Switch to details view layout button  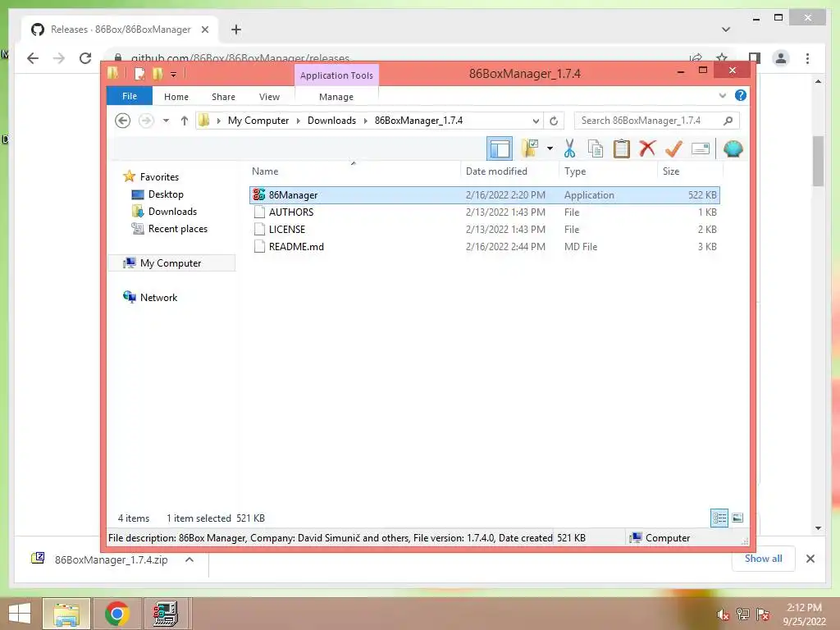[x=719, y=518]
